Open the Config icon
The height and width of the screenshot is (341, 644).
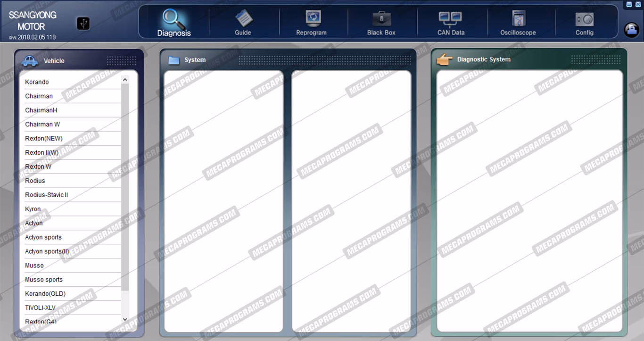[x=585, y=19]
